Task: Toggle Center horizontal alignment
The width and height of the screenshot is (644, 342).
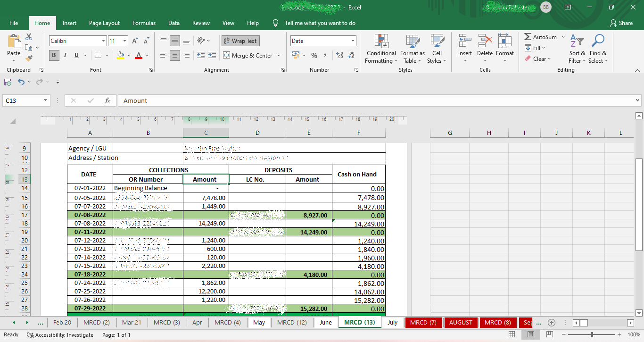Action: (x=175, y=55)
